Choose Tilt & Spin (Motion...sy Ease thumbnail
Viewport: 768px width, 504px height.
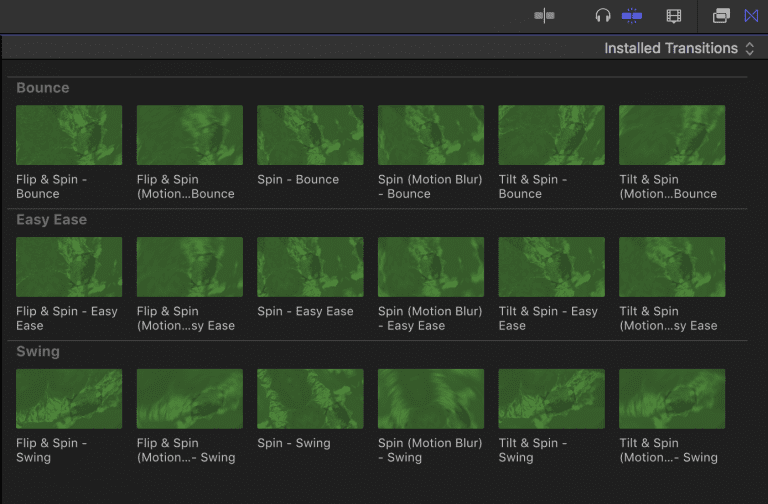[672, 267]
